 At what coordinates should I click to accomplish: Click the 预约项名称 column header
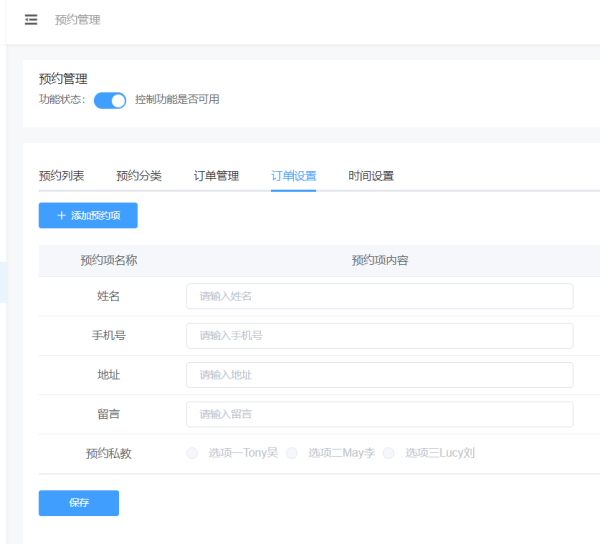pyautogui.click(x=108, y=261)
